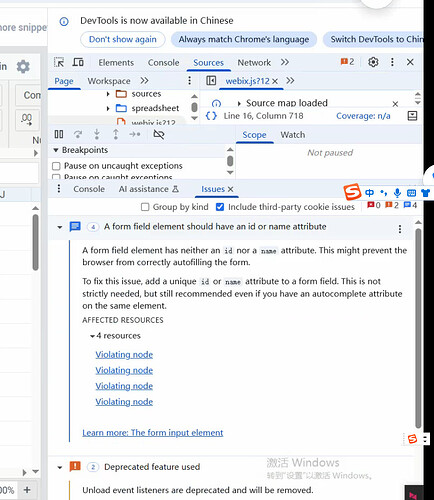Toggle the debugger sidebar icon next to Coverage

click(x=412, y=116)
